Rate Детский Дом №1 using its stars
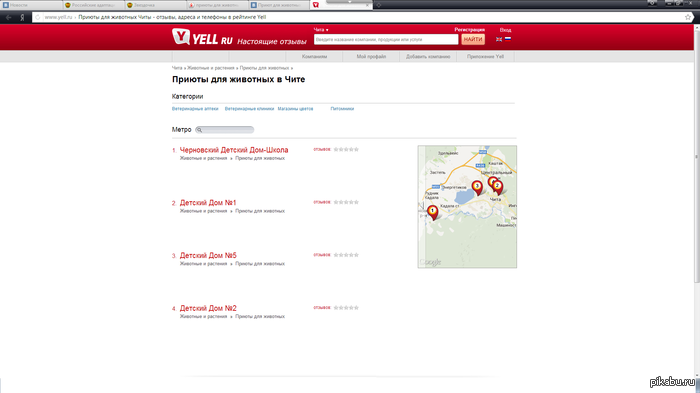 pos(346,202)
